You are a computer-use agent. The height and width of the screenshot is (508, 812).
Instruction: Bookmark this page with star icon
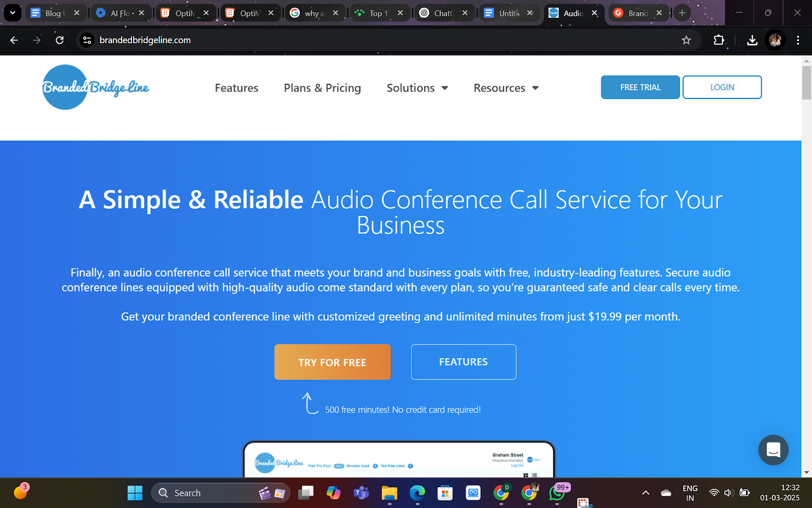tap(686, 40)
